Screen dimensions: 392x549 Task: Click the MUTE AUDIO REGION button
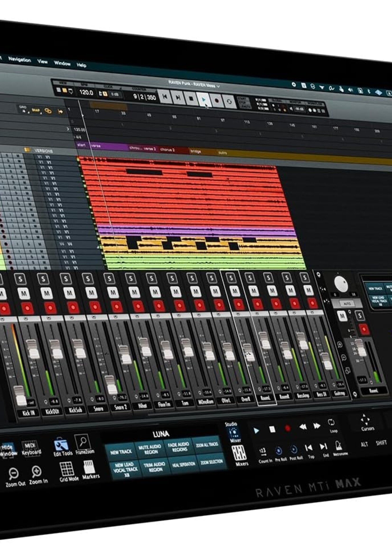point(150,450)
